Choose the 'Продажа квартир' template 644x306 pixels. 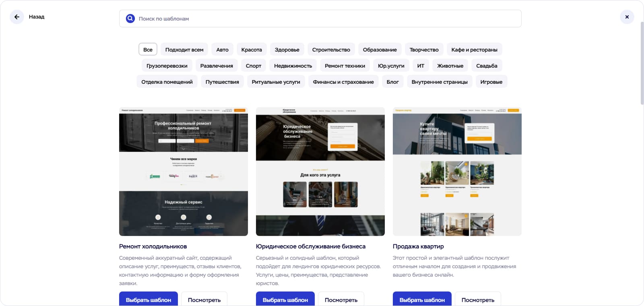point(422,299)
